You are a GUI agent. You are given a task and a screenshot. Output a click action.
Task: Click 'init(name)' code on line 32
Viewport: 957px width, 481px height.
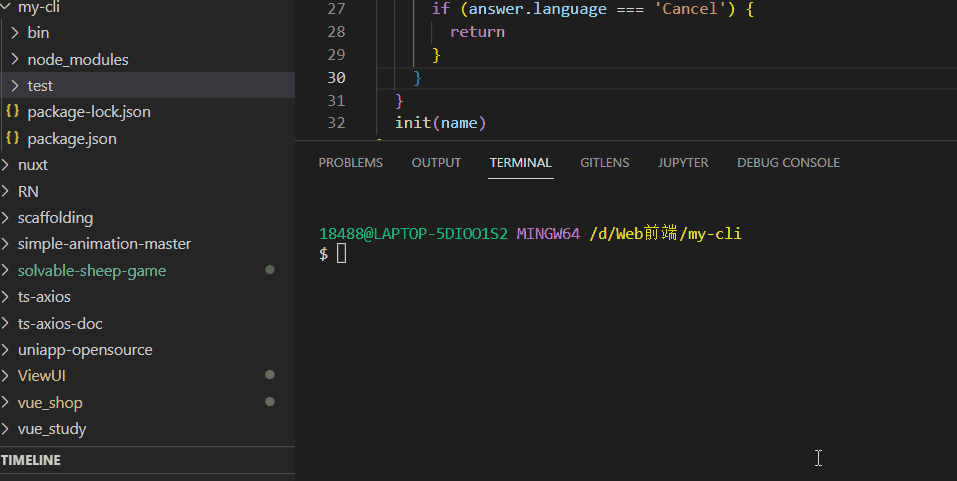(441, 123)
